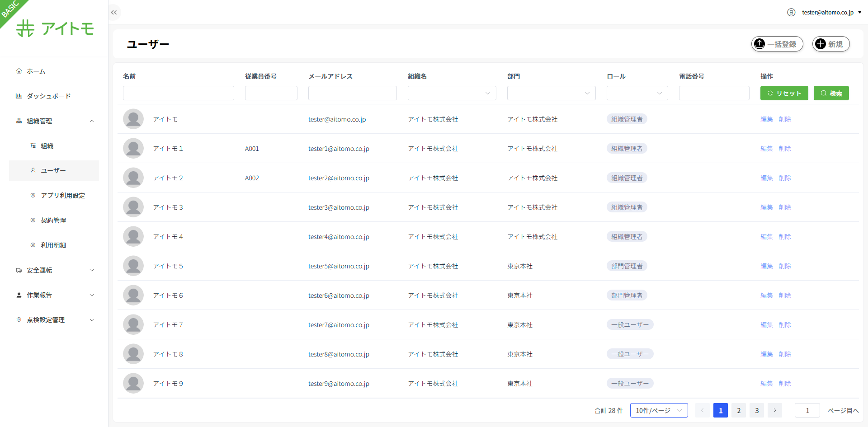Open the 組織名 filter dropdown
This screenshot has width=868, height=427.
[452, 93]
